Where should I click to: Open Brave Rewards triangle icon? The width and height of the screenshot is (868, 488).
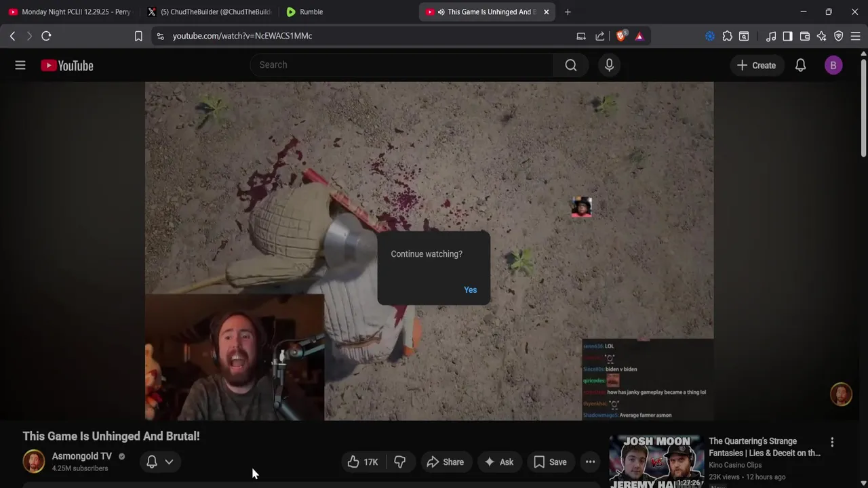(639, 36)
